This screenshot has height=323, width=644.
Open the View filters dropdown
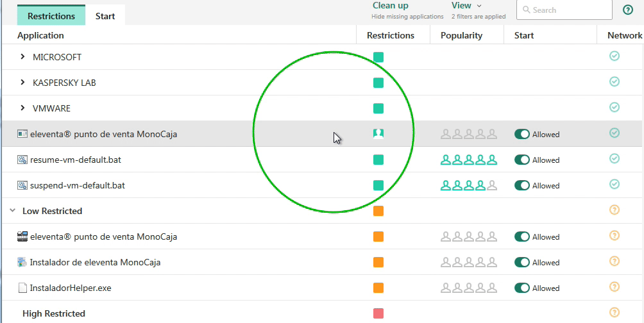tap(466, 6)
